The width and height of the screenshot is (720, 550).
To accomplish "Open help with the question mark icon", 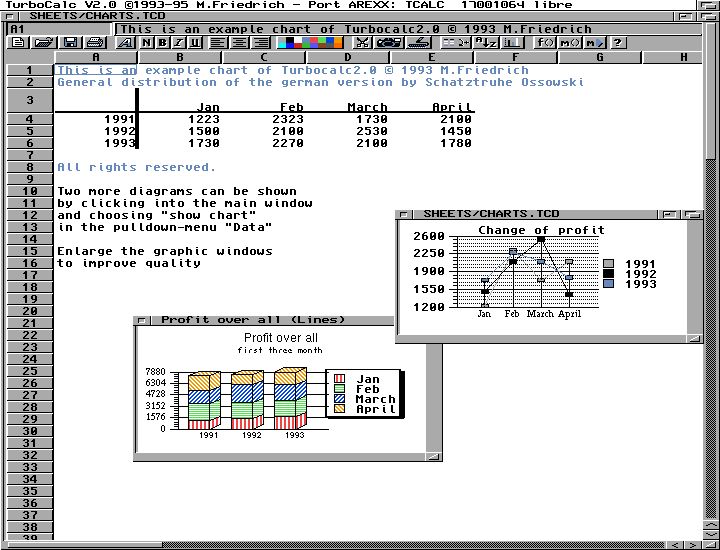I will click(618, 43).
